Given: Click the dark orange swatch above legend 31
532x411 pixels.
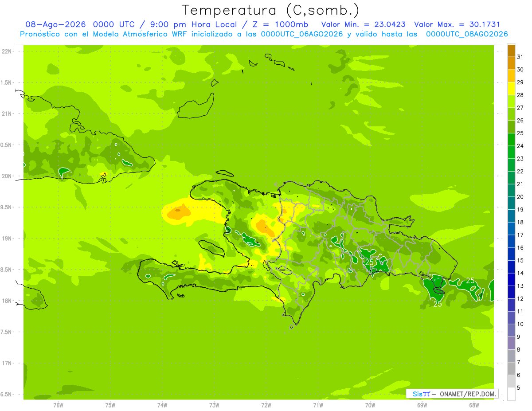Looking at the screenshot, I should pos(511,51).
